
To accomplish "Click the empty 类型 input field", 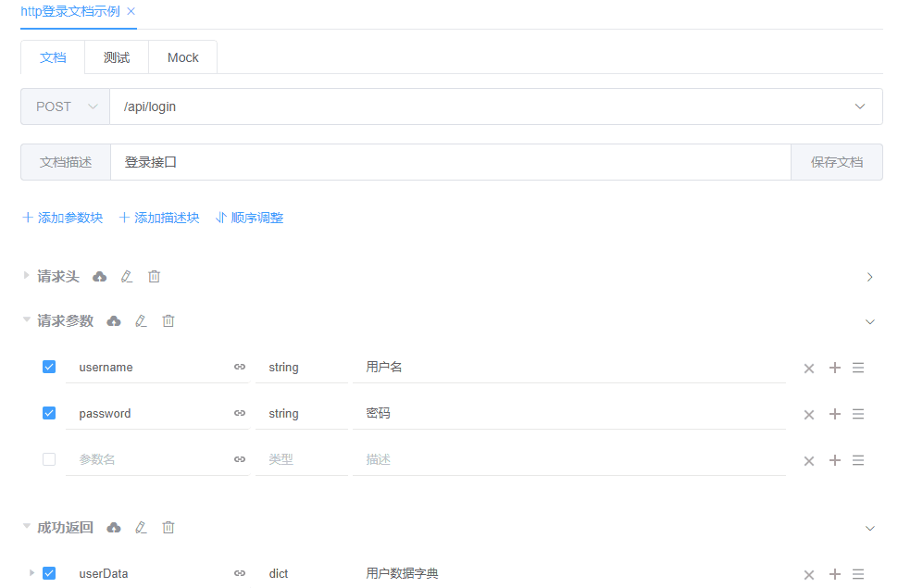I will (x=302, y=459).
